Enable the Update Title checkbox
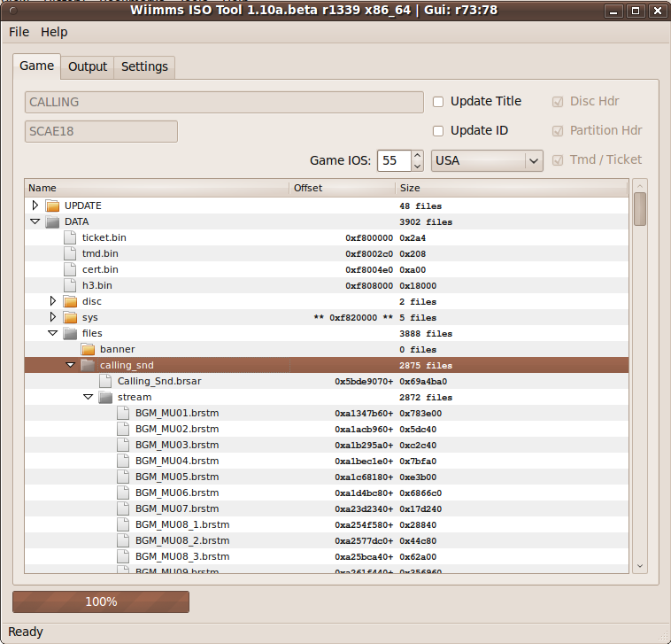This screenshot has height=644, width=671. (x=438, y=102)
